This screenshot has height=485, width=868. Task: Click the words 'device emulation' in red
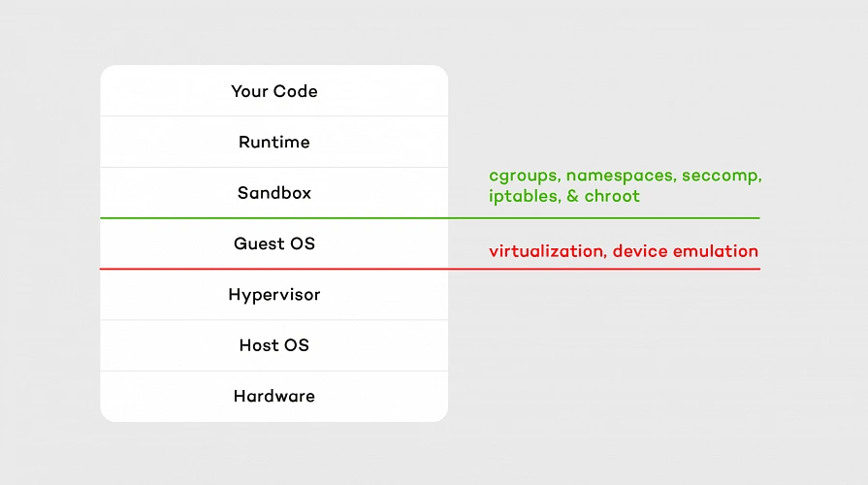(686, 251)
